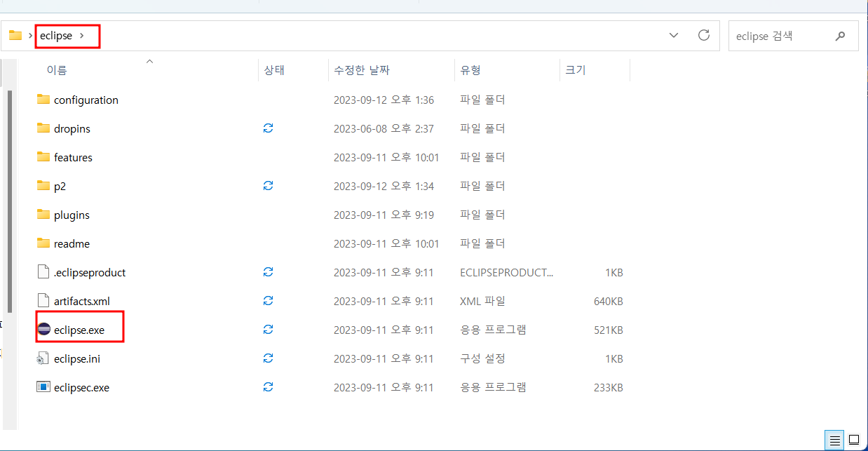This screenshot has height=451, width=868.
Task: Click the XML 파일 type cell
Action: (x=482, y=302)
